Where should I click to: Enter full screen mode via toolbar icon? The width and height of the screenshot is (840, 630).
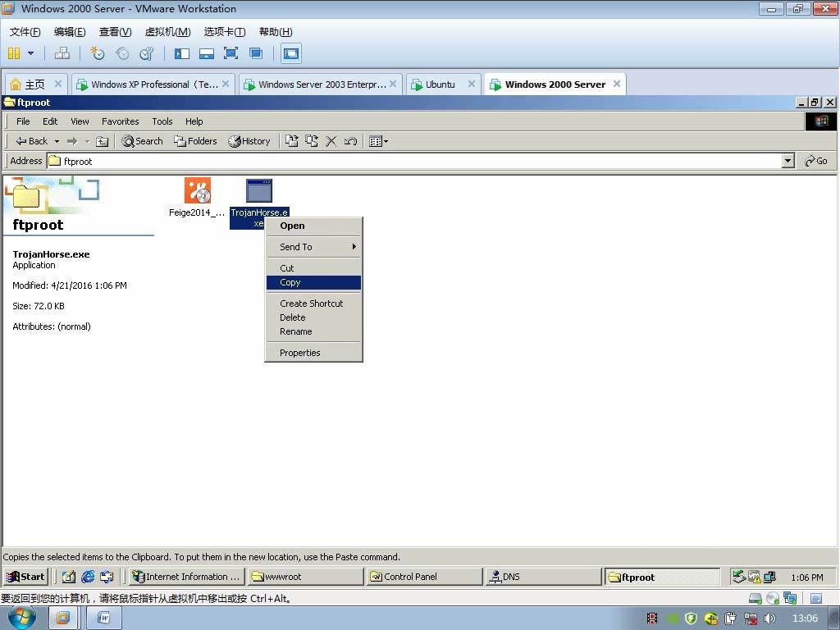[x=231, y=53]
